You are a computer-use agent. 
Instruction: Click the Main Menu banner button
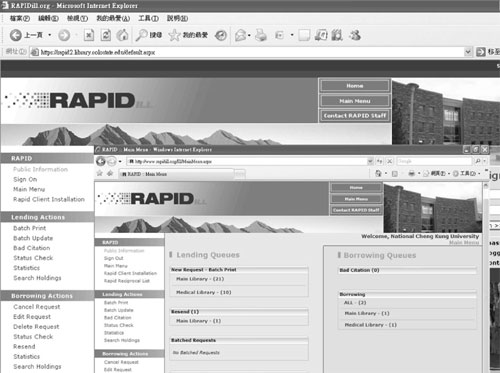tap(355, 101)
